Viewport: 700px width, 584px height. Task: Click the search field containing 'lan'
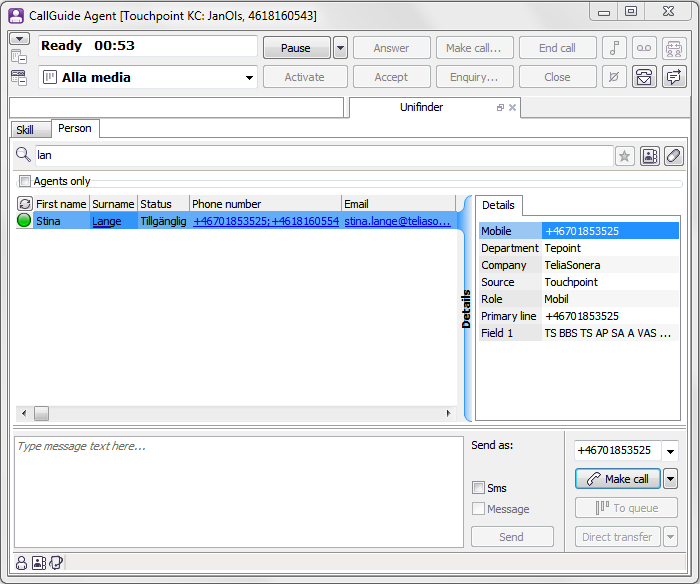324,155
